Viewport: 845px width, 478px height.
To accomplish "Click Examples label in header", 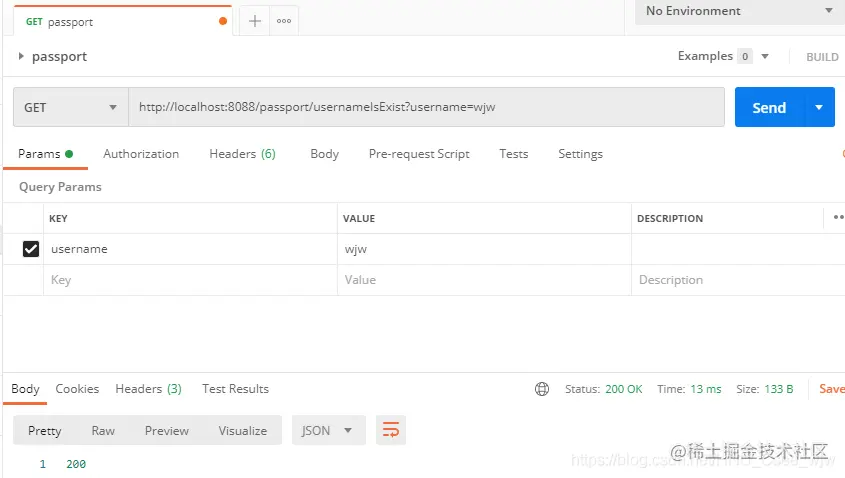I will [705, 56].
